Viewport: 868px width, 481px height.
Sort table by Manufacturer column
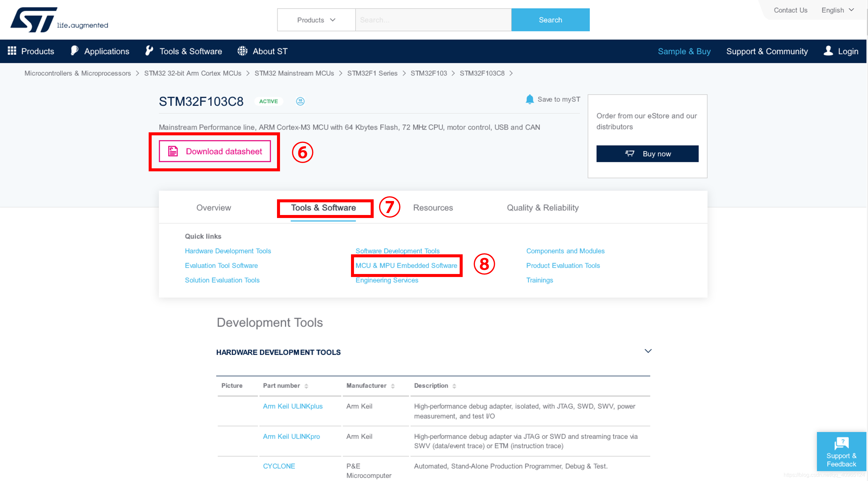[393, 386]
